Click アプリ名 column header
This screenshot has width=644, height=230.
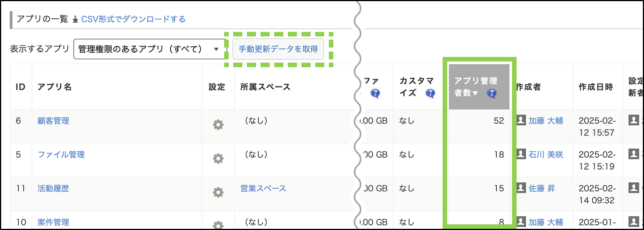pyautogui.click(x=54, y=87)
